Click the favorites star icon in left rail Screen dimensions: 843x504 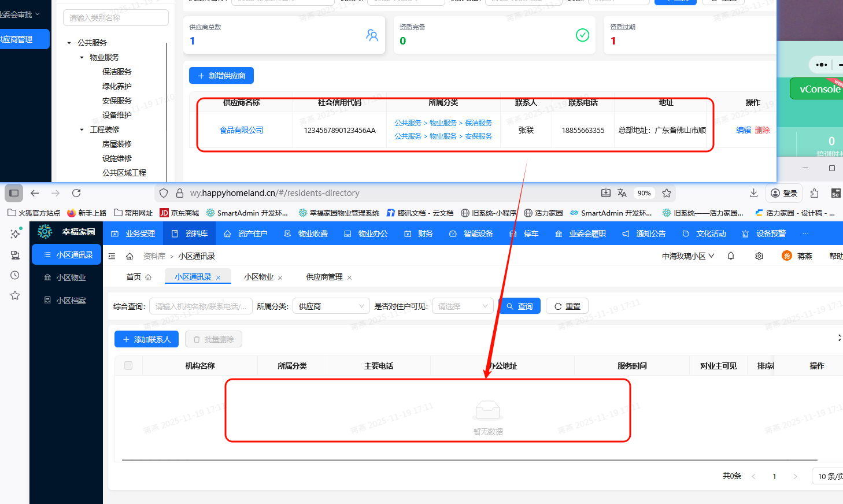point(14,295)
